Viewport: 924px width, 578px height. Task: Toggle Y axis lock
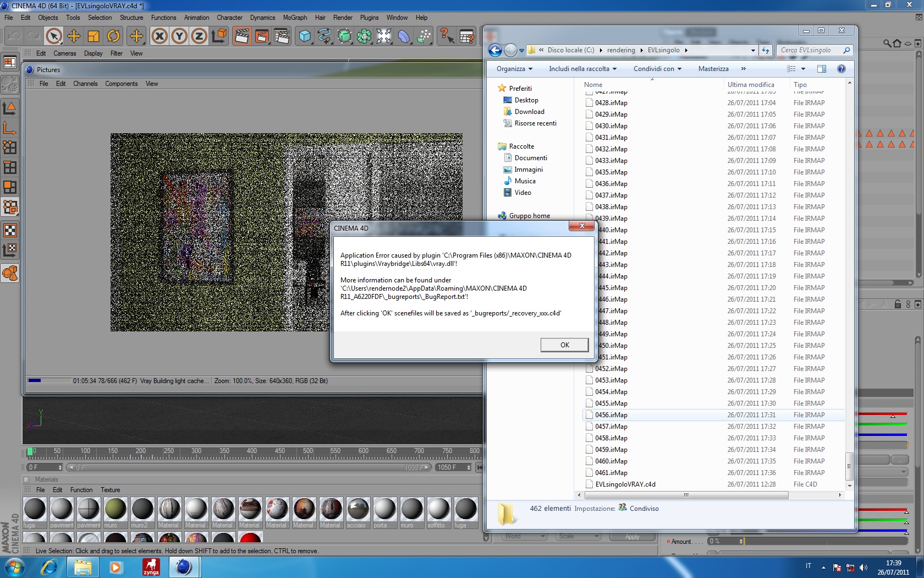pos(179,36)
